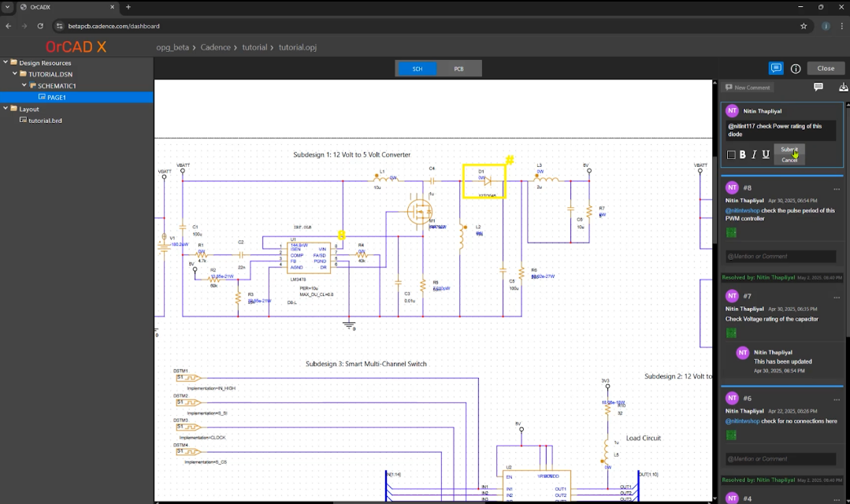Cancel the comment being written
This screenshot has width=850, height=504.
click(x=789, y=160)
